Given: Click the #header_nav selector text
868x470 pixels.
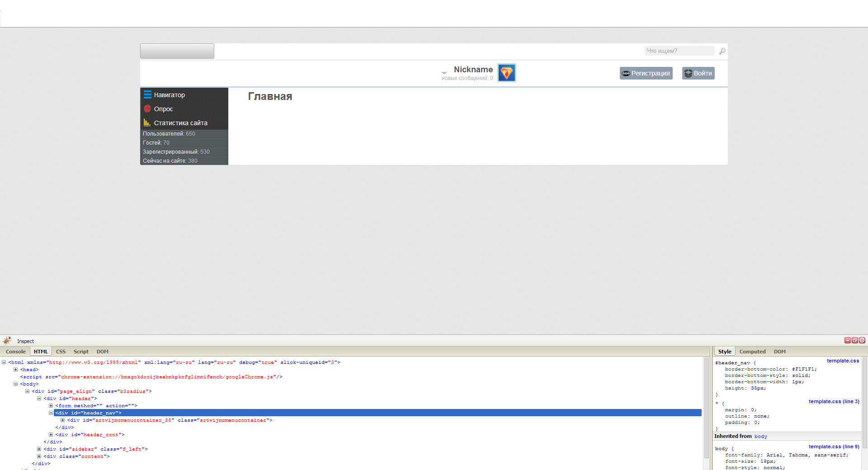Looking at the screenshot, I should point(732,363).
